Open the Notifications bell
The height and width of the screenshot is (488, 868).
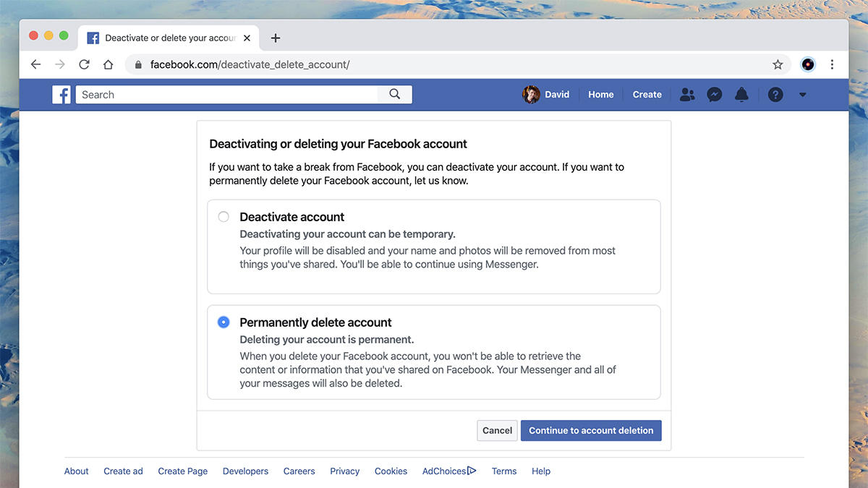click(741, 95)
